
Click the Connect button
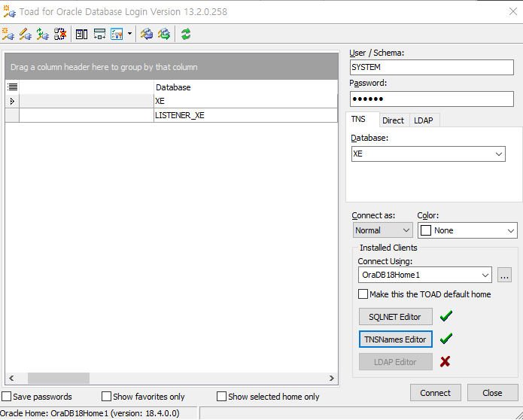[x=435, y=393]
